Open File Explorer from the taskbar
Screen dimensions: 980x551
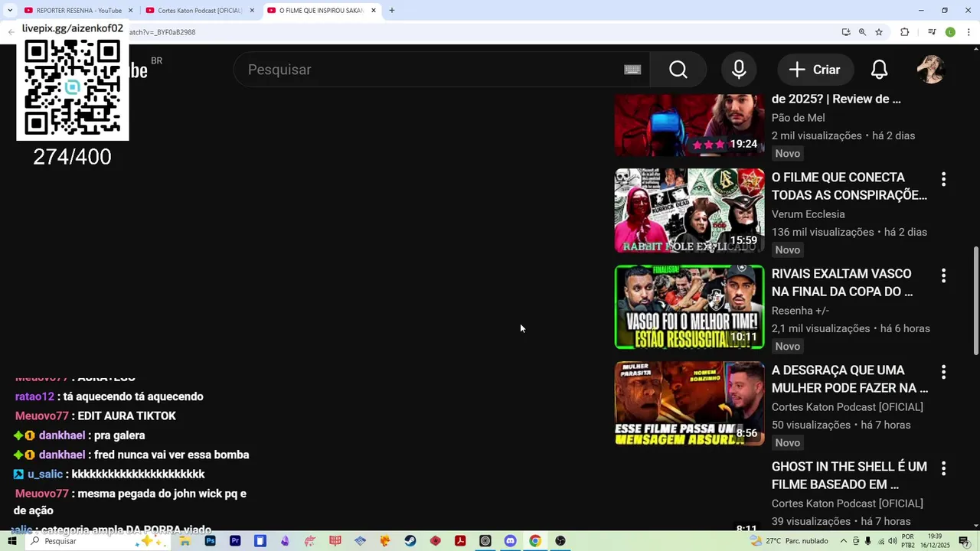[185, 541]
